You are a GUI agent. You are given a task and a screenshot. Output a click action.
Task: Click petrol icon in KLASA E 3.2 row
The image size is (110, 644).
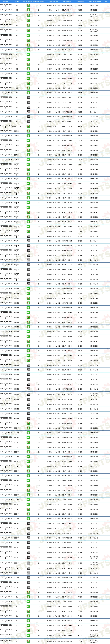point(28,231)
